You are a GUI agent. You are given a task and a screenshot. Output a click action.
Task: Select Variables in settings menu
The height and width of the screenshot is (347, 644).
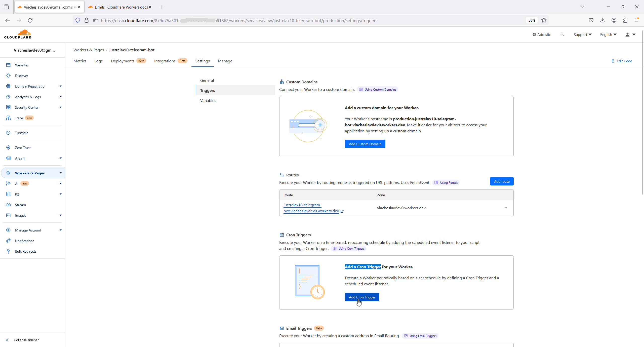tap(208, 100)
